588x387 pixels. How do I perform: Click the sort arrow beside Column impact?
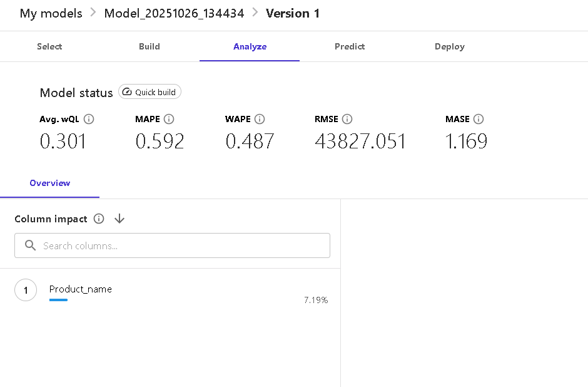click(119, 219)
